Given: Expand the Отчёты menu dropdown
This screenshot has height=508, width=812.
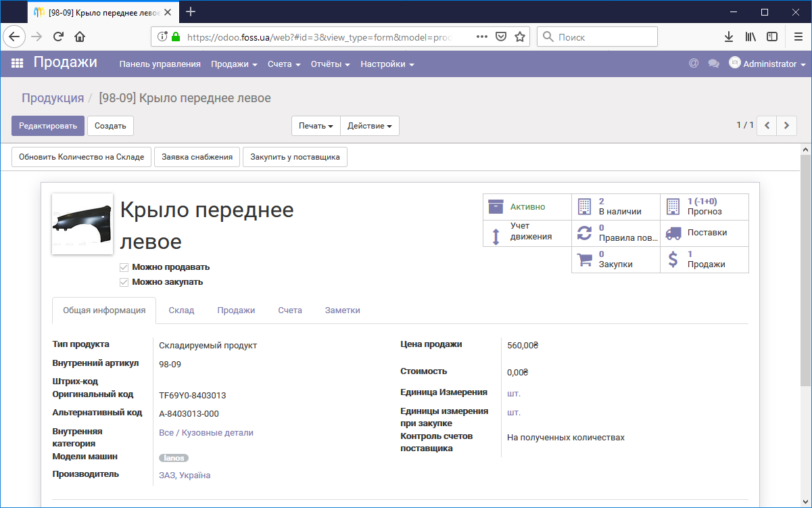Looking at the screenshot, I should [330, 64].
